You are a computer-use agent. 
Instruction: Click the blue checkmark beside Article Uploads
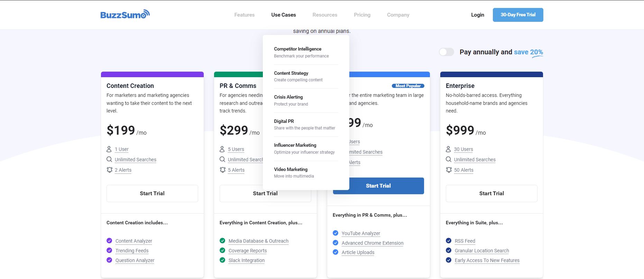point(335,252)
